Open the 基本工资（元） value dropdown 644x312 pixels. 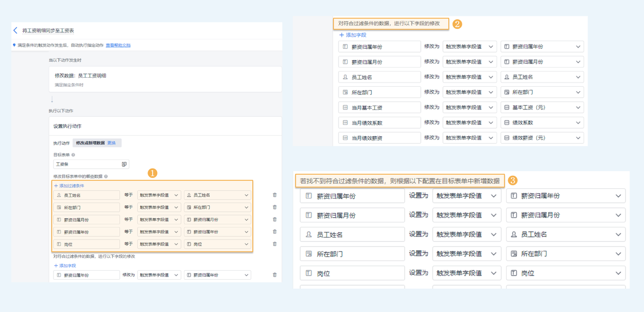pos(541,107)
